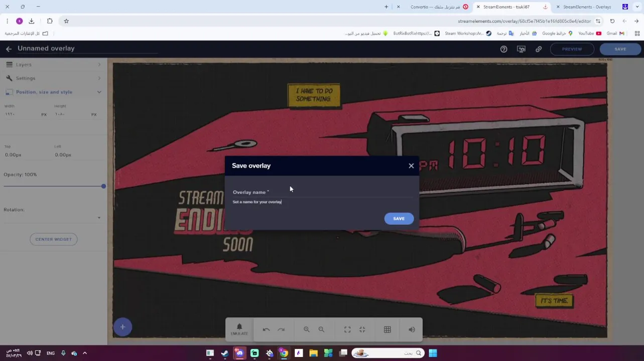Open the browser extensions puzzle icon

click(50, 21)
